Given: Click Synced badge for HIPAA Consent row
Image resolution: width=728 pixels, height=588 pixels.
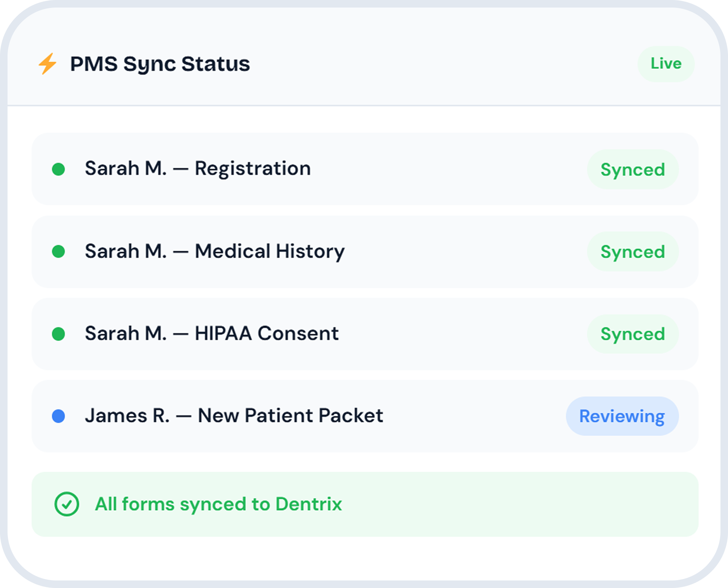Looking at the screenshot, I should click(x=633, y=334).
